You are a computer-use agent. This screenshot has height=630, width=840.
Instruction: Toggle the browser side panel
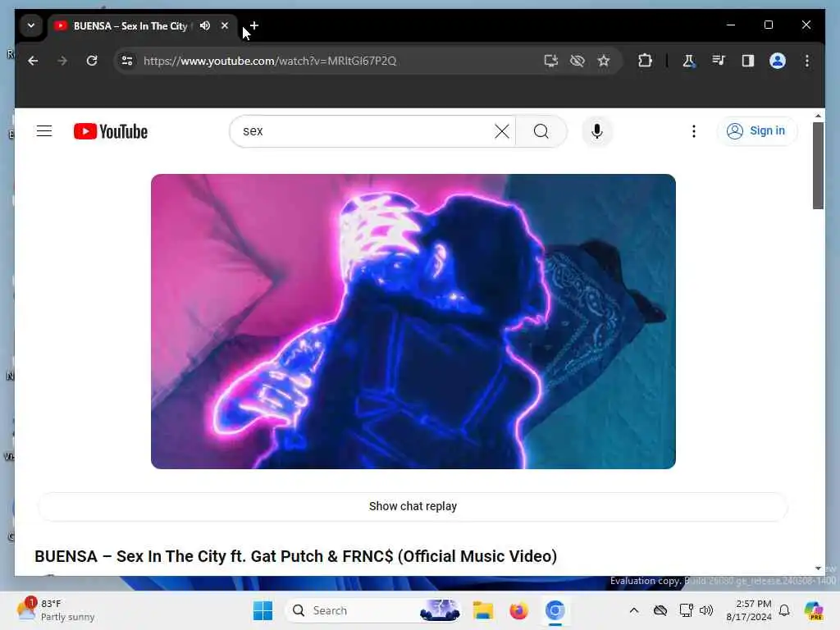point(748,61)
